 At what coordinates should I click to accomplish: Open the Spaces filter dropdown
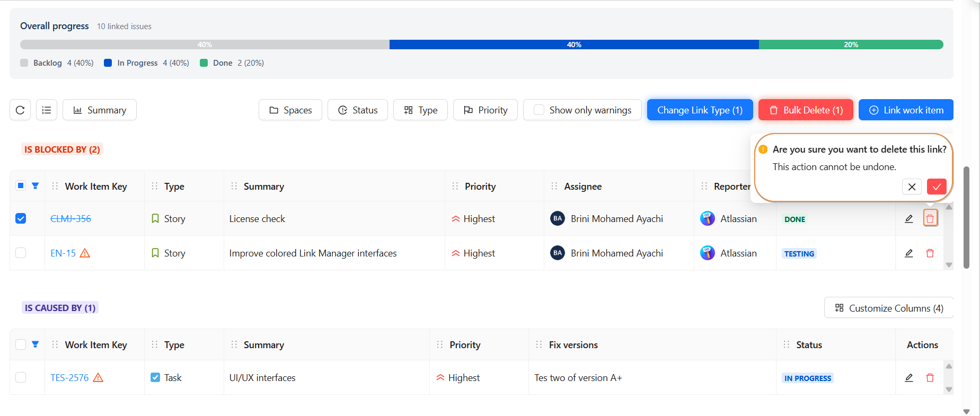pyautogui.click(x=290, y=110)
